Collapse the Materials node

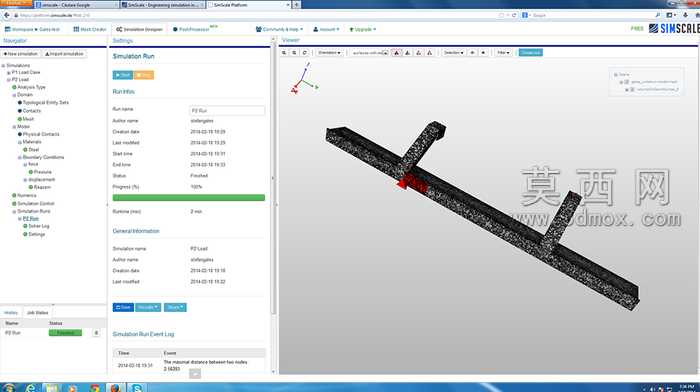tap(20, 142)
